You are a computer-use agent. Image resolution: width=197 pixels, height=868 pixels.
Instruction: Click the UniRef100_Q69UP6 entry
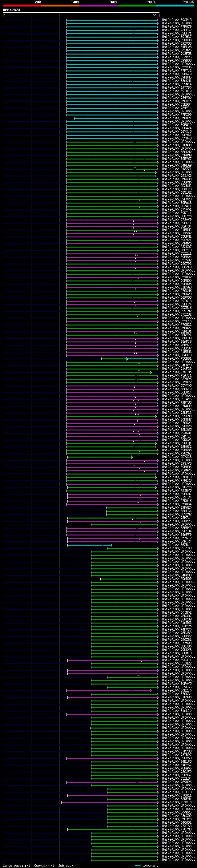[x=176, y=782]
